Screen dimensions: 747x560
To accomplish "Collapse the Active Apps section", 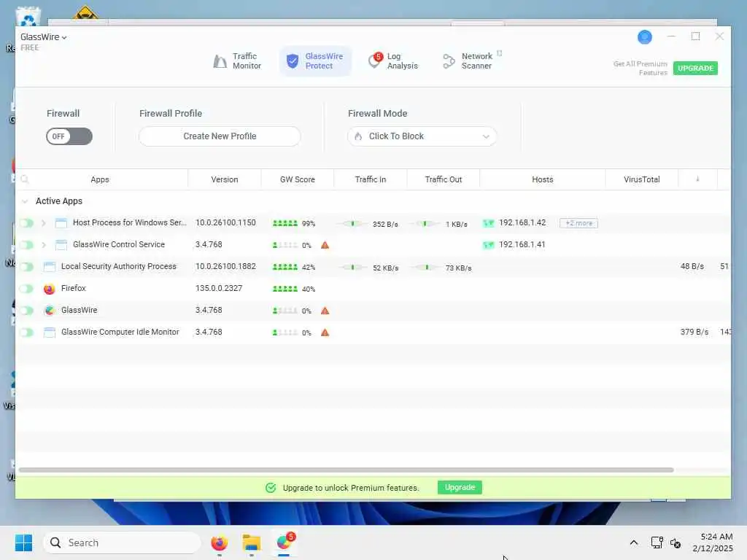I will pos(25,201).
